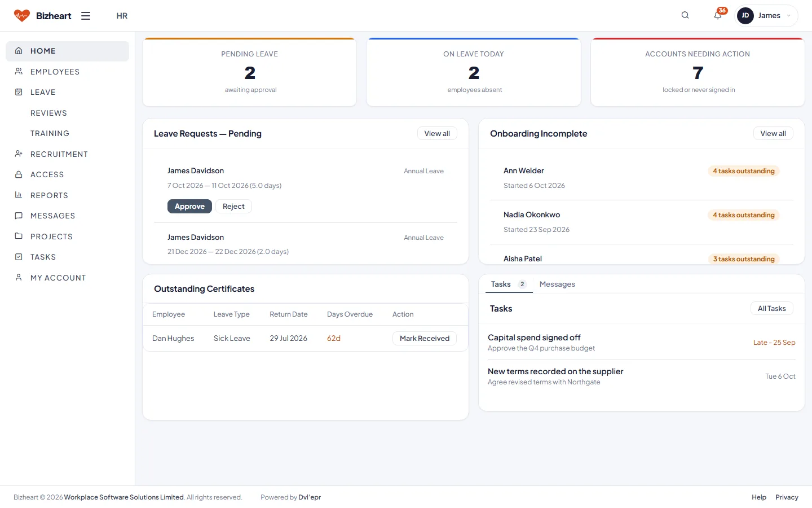Open notifications bell with 36 badge

[718, 15]
